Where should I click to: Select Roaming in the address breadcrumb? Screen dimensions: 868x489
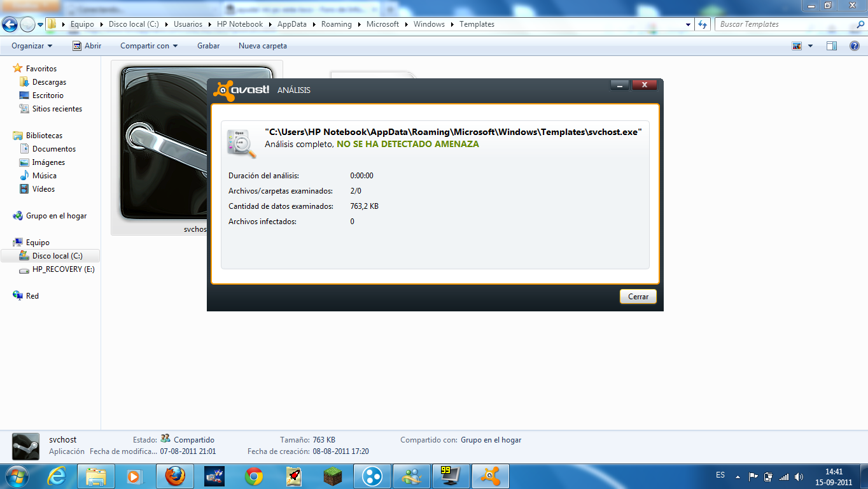[x=337, y=24]
